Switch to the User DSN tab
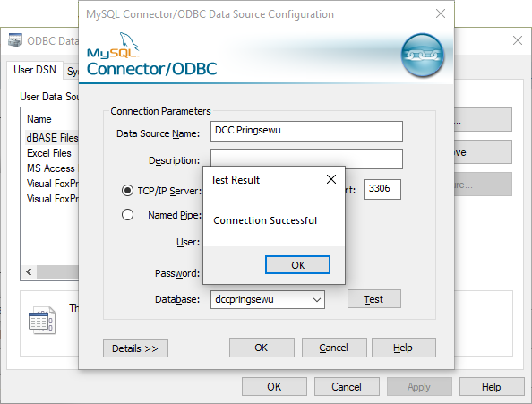This screenshot has width=532, height=404. click(x=35, y=70)
